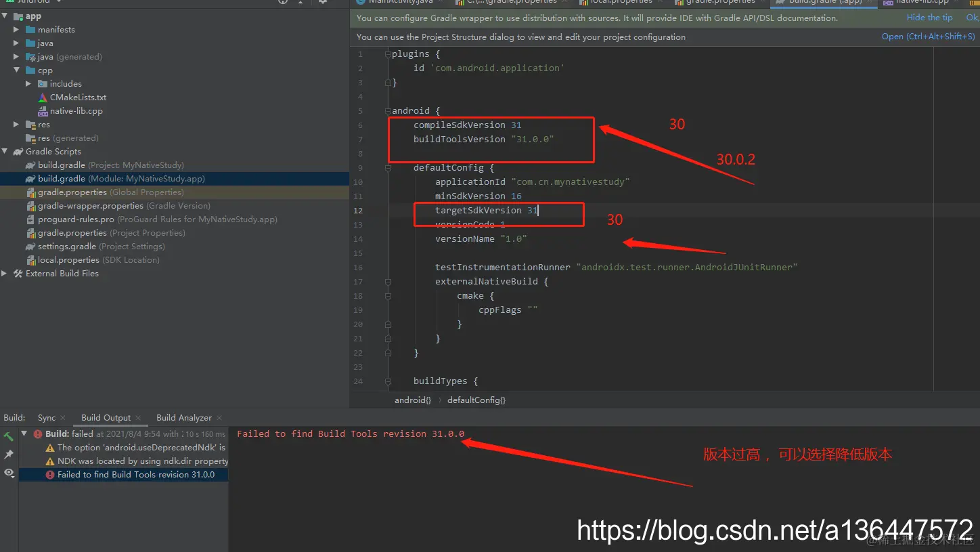Fold the defaultConfig block at line 9
This screenshot has width=980, height=552.
(388, 168)
